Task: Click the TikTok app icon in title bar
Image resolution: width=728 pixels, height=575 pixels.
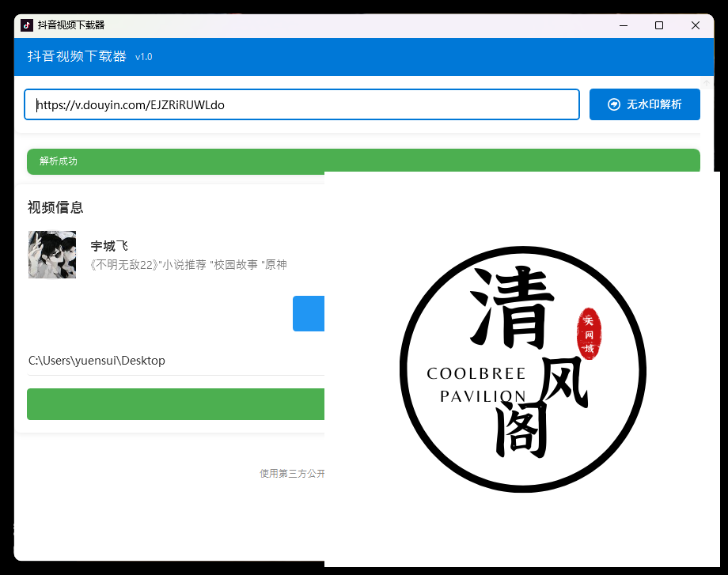Action: [x=26, y=25]
